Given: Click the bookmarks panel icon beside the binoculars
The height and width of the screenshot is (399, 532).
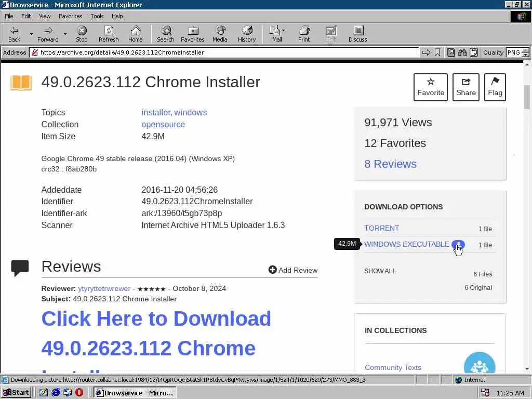Looking at the screenshot, I should coord(451,52).
